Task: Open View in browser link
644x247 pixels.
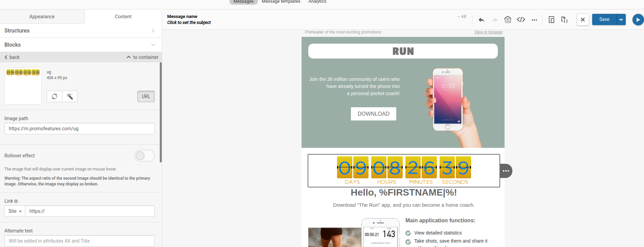Action: 488,32
